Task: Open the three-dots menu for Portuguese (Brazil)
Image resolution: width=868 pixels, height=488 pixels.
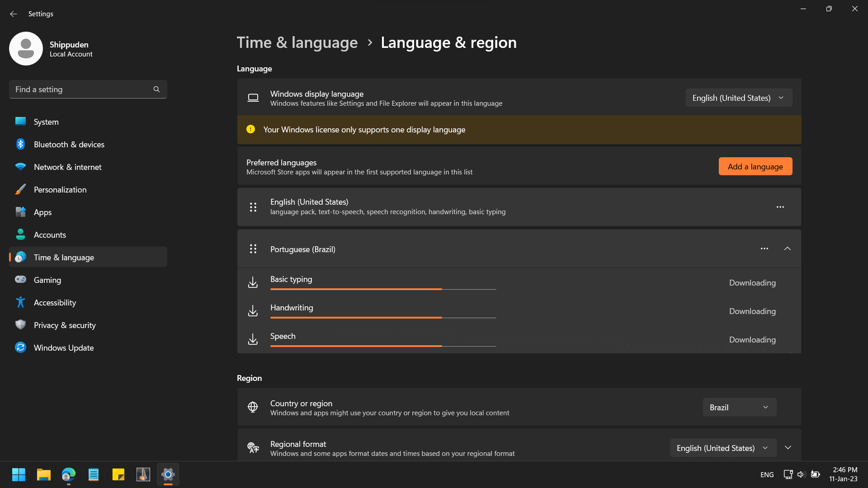Action: coord(764,249)
